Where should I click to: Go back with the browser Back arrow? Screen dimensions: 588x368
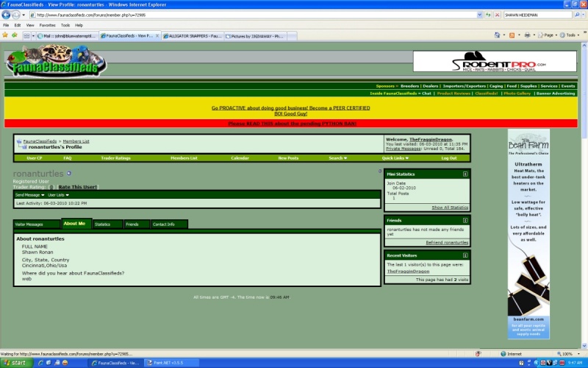pos(6,15)
